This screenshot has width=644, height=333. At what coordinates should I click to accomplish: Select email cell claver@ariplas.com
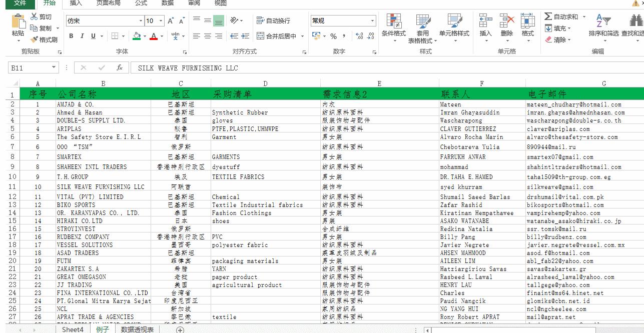click(558, 129)
